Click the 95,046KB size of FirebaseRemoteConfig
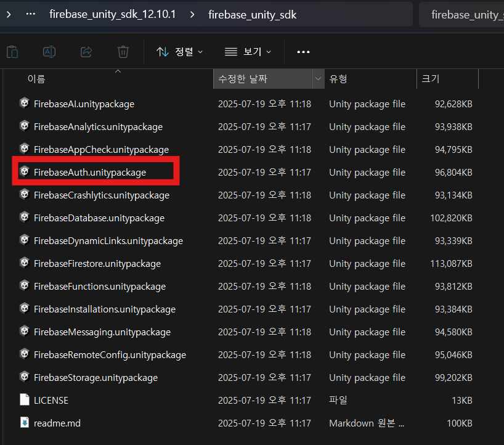The width and height of the screenshot is (504, 445). click(453, 355)
